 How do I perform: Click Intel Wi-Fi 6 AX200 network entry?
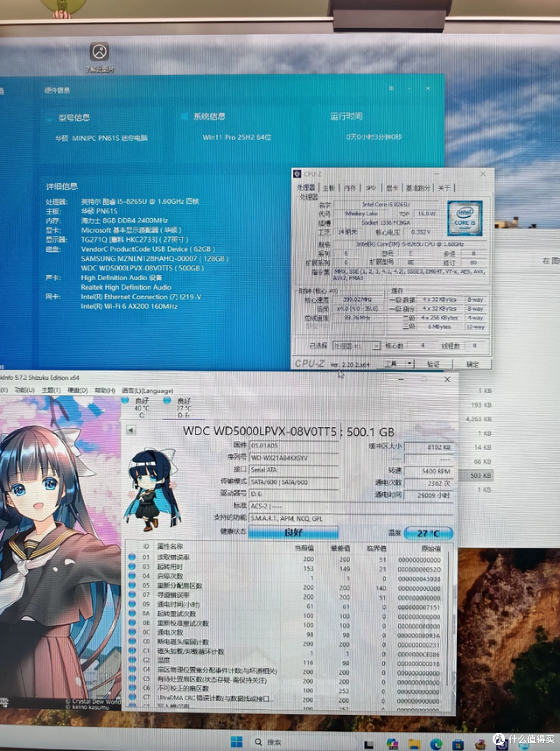[x=129, y=306]
